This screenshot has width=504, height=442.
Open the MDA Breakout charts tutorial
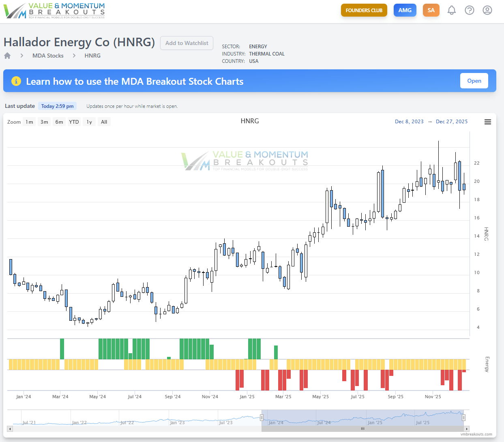coord(474,81)
